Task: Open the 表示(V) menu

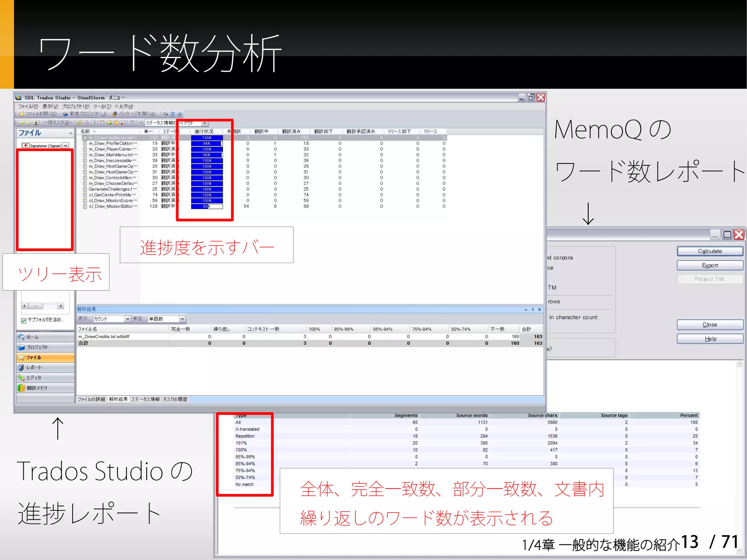Action: [x=50, y=106]
